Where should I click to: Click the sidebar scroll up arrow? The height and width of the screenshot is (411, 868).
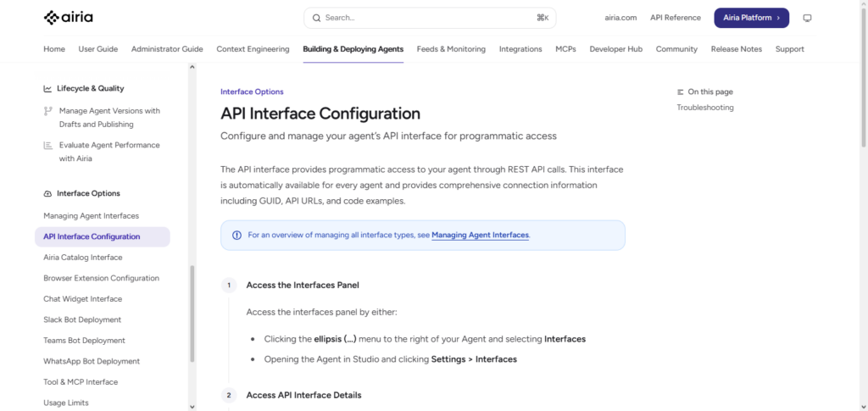[x=192, y=67]
